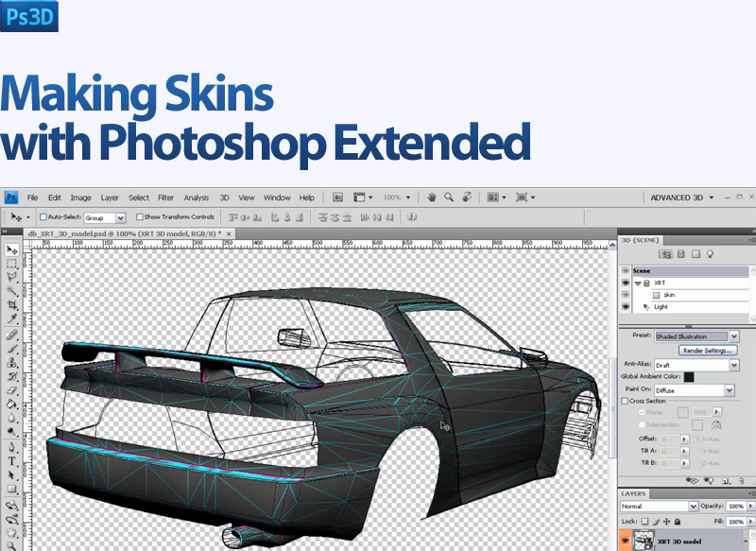This screenshot has height=551, width=756.
Task: Open the Arrange Documents dropdown
Action: [x=496, y=198]
